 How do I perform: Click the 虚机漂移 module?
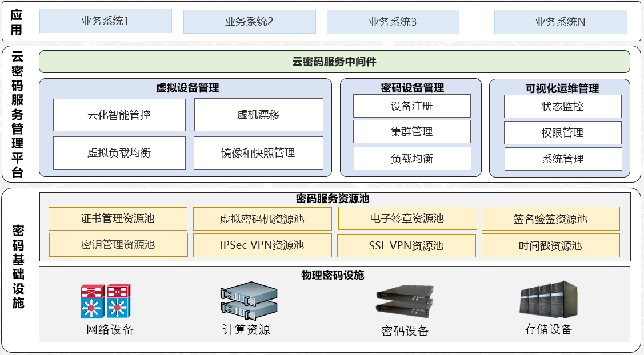click(x=259, y=115)
